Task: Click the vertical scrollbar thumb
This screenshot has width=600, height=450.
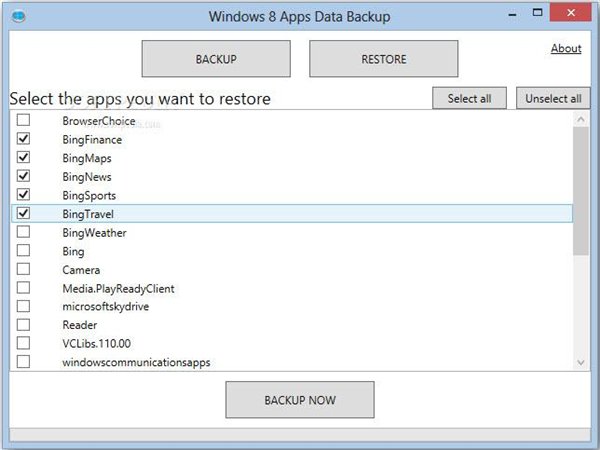Action: pos(581,190)
